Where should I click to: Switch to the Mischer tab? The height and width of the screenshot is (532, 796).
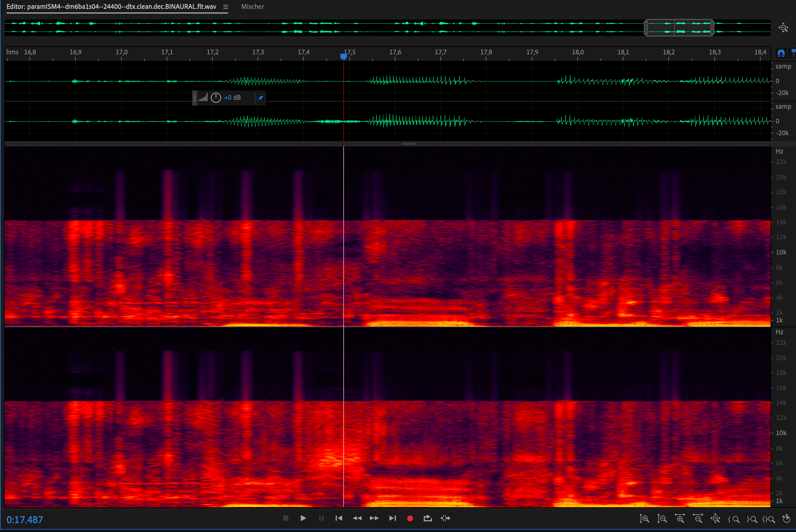coord(252,7)
